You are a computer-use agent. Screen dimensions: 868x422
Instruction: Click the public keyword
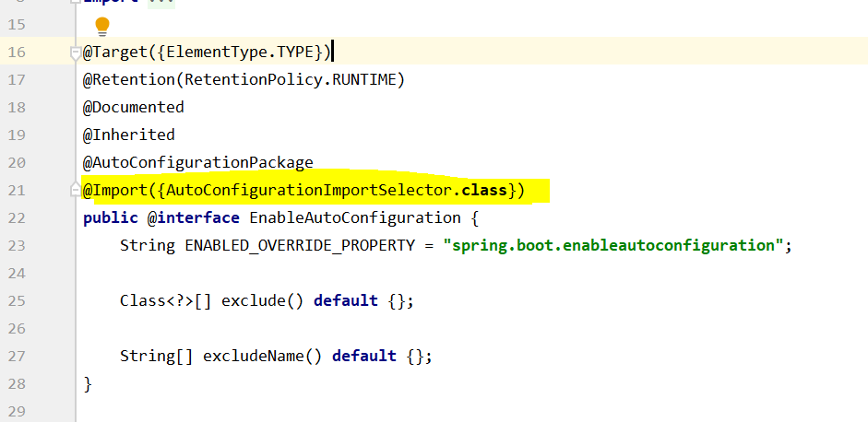pos(110,218)
